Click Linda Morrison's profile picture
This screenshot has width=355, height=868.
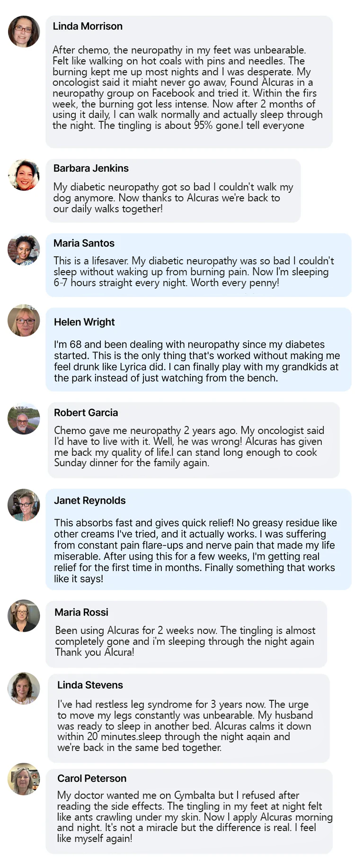(x=24, y=32)
